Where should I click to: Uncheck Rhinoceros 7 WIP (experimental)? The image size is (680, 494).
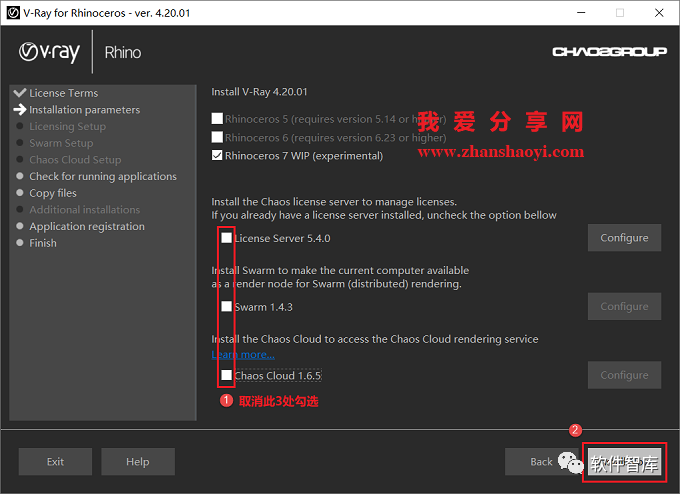[217, 155]
